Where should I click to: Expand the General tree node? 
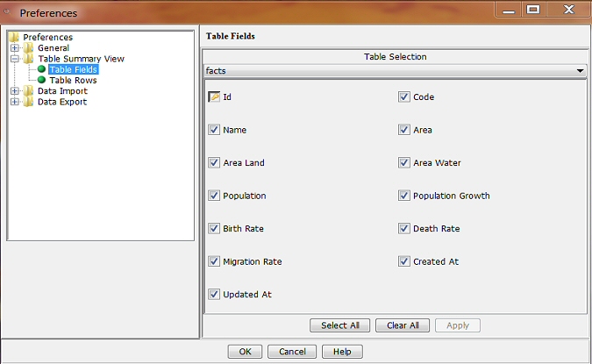pyautogui.click(x=15, y=48)
